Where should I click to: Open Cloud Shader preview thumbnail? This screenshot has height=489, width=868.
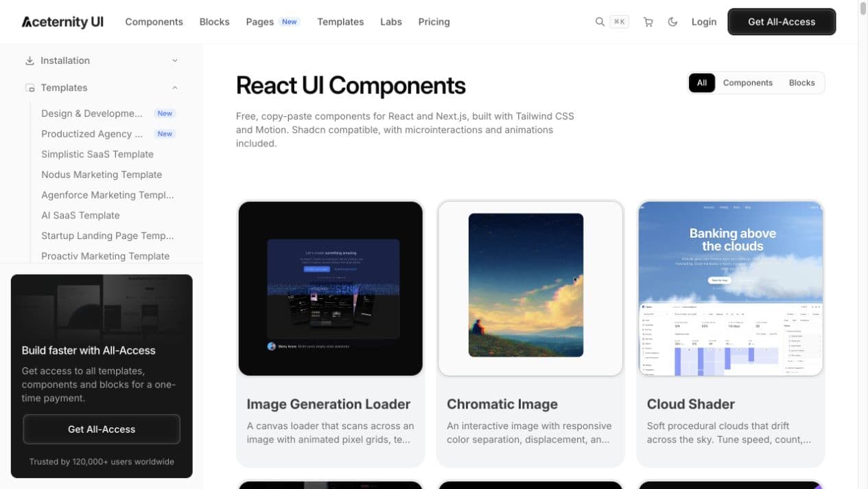point(731,288)
